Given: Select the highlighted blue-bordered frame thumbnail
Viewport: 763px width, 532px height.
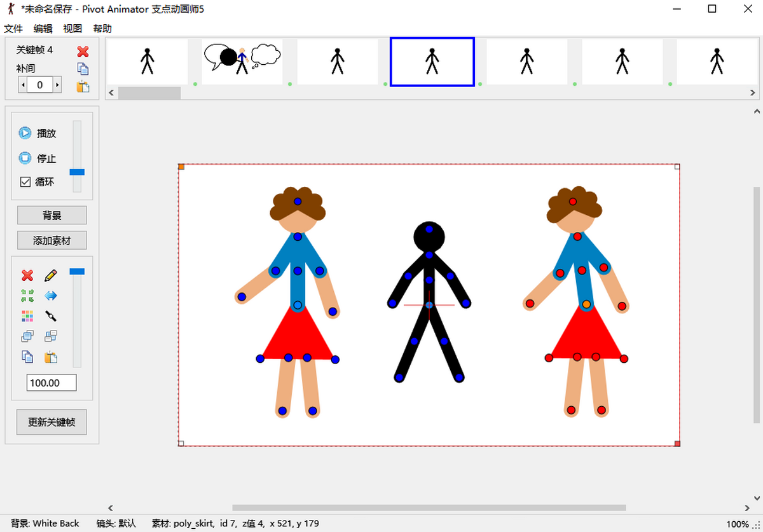Looking at the screenshot, I should [x=432, y=61].
